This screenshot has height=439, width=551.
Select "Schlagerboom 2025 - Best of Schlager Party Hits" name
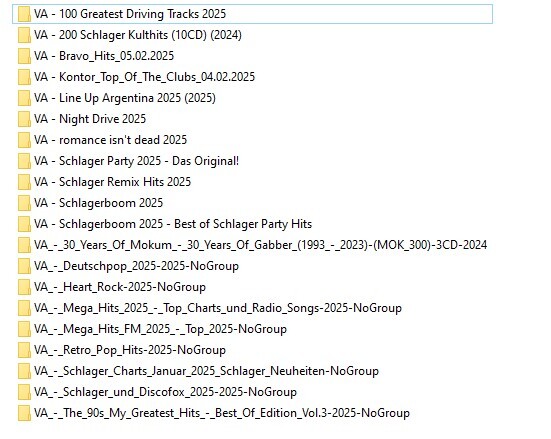pos(173,224)
